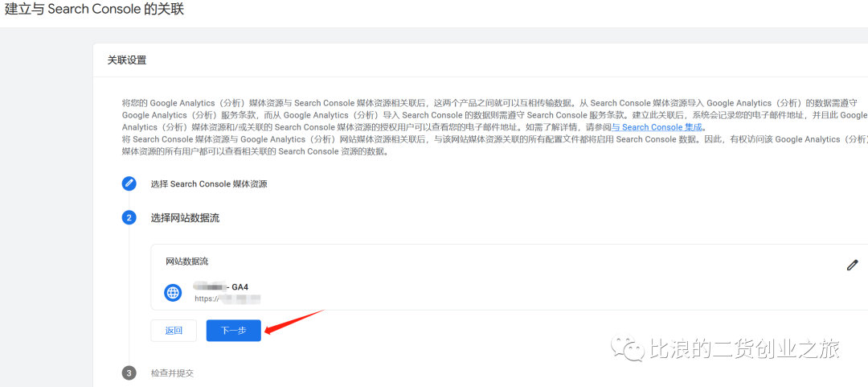Click the 网站数据流 card title

[x=187, y=261]
